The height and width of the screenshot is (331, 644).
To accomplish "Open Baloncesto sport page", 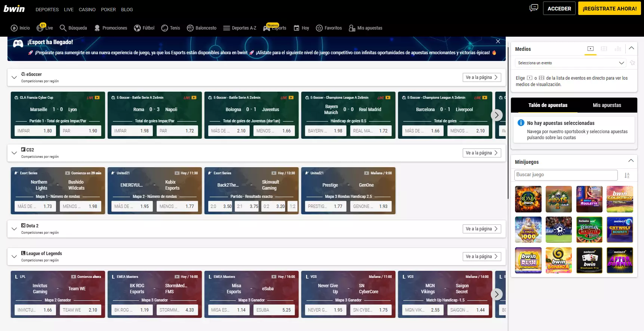I will click(201, 28).
